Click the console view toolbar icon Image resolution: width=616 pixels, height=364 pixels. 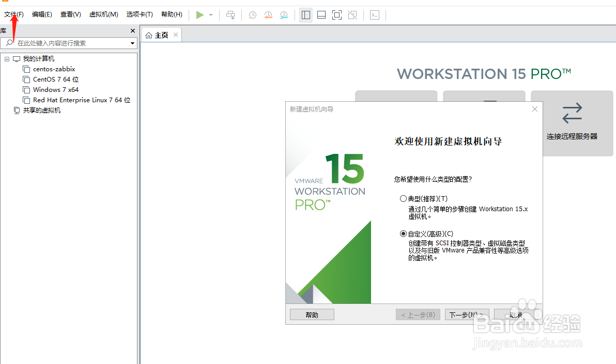pyautogui.click(x=375, y=15)
